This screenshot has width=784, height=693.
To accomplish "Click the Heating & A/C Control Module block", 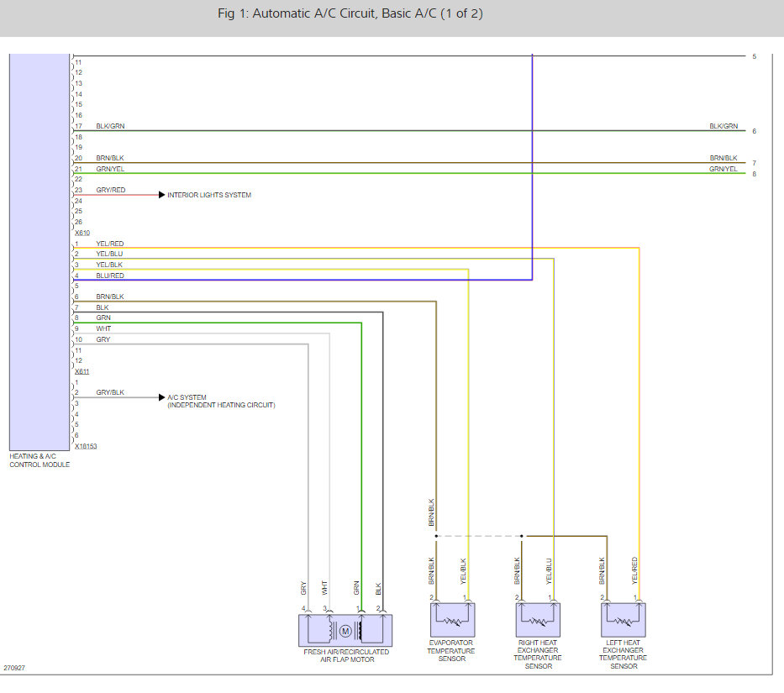I will [x=39, y=252].
